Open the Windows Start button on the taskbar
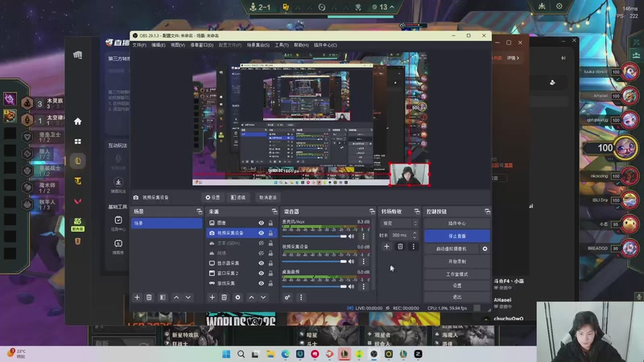Screen dimensions: 644x362 [x=226, y=354]
